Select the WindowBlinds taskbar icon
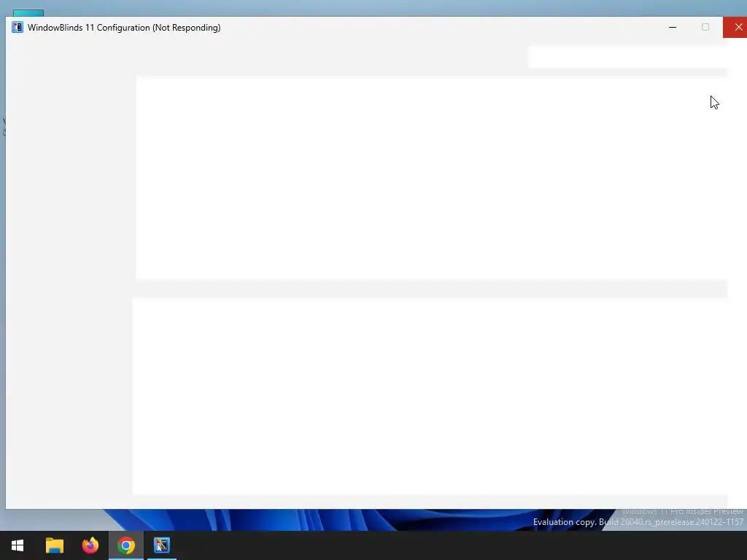 point(162,545)
